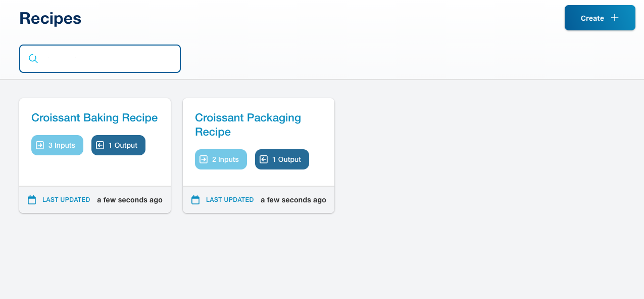The width and height of the screenshot is (644, 299).
Task: Click the arrow icon in the 3 Inputs badge
Action: [40, 145]
